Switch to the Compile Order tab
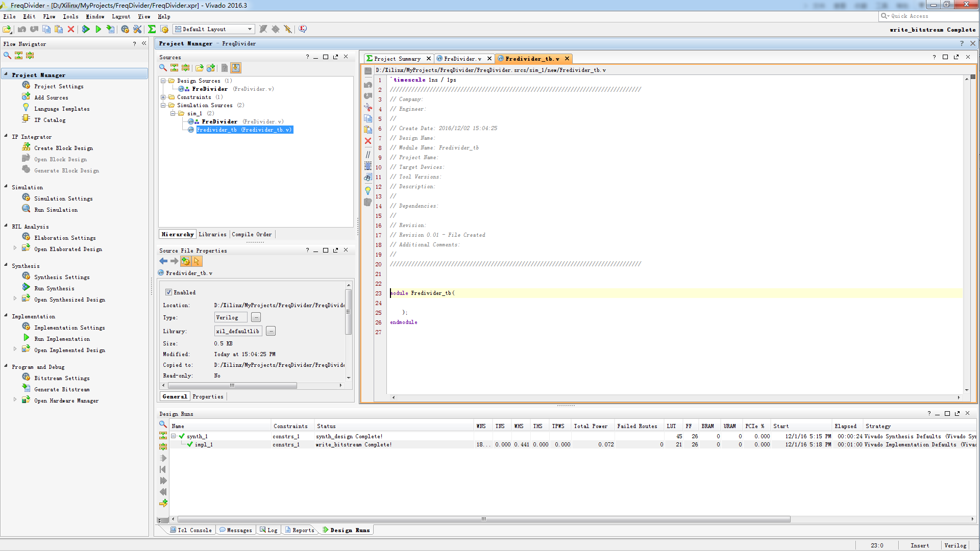The image size is (980, 551). 252,234
